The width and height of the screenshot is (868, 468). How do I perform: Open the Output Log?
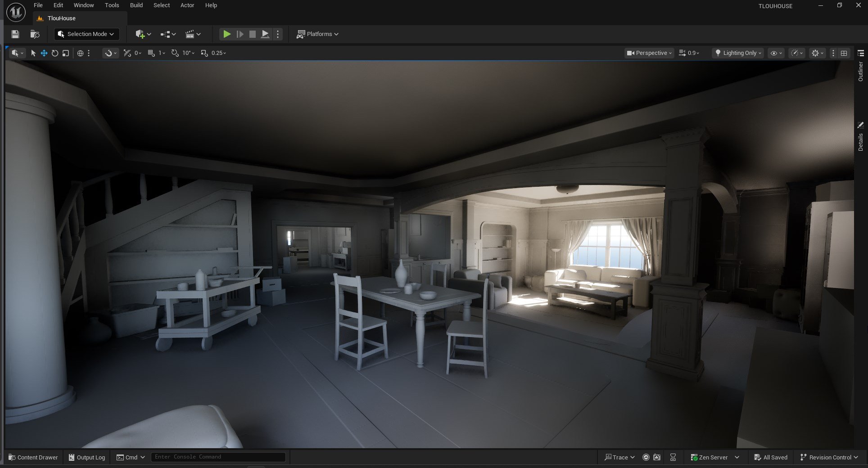pyautogui.click(x=87, y=457)
